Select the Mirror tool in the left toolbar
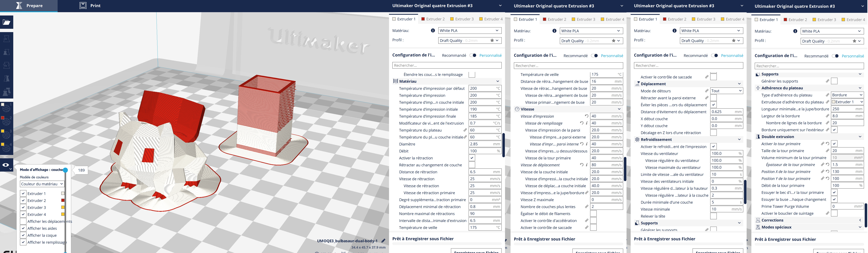868x253 pixels. point(6,78)
